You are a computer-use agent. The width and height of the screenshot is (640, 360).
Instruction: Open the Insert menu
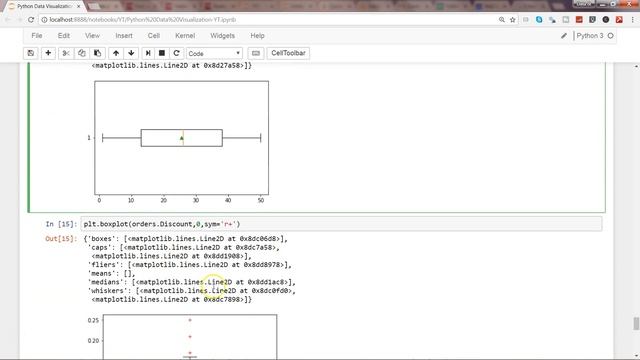pos(124,36)
